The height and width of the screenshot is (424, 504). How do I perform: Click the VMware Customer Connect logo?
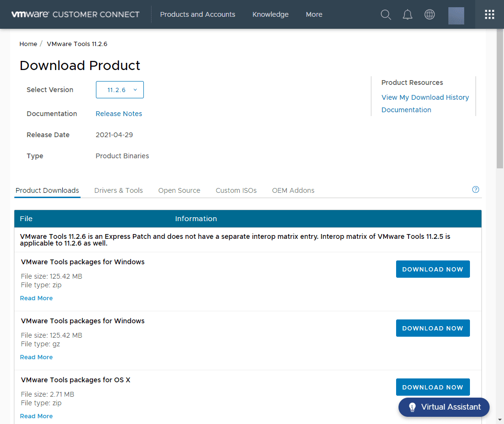click(75, 14)
